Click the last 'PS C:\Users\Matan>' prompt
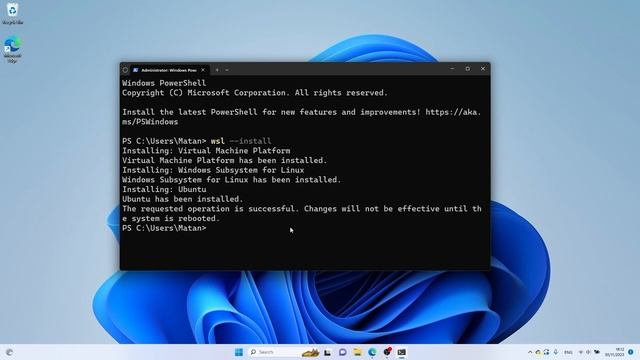 [164, 228]
